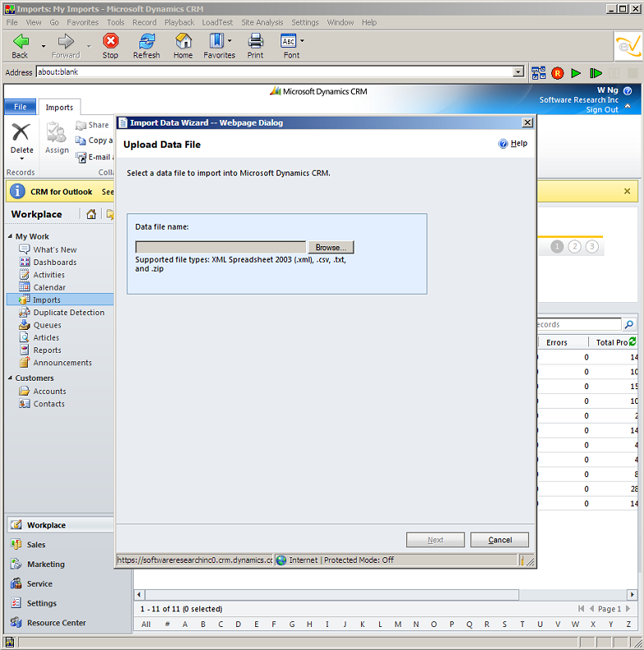
Task: Open Reports in sidebar
Action: [x=48, y=350]
